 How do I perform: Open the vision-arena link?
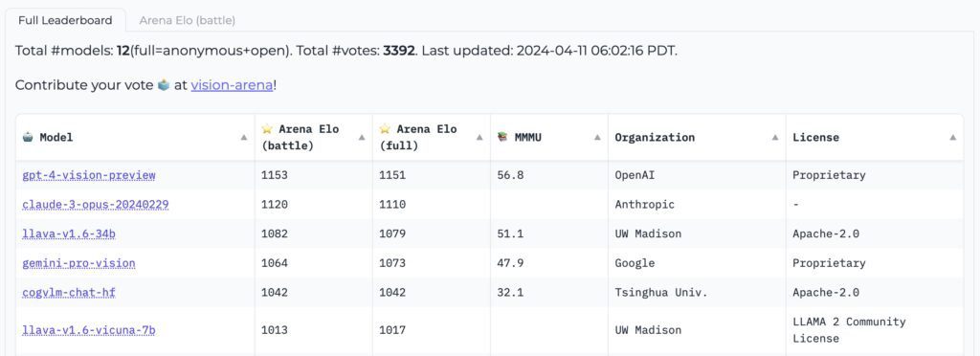(x=232, y=85)
